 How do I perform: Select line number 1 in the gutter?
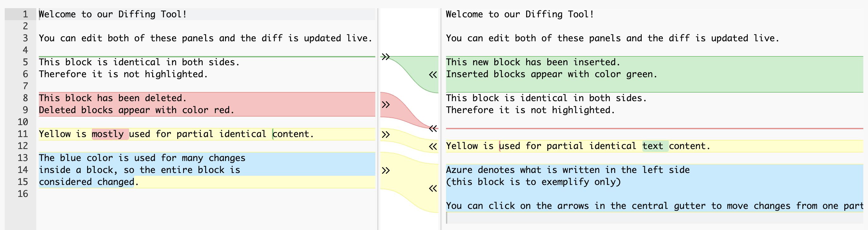coord(25,14)
